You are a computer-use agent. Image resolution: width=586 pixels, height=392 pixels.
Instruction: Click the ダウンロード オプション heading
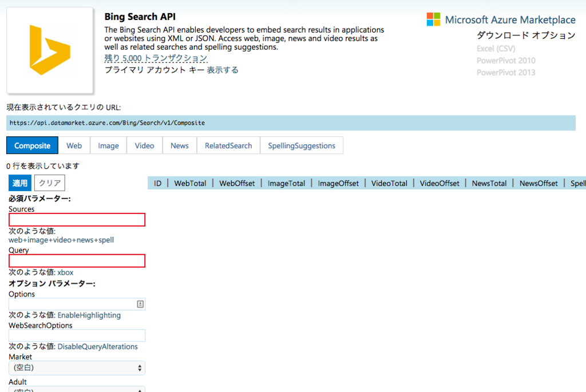[526, 35]
